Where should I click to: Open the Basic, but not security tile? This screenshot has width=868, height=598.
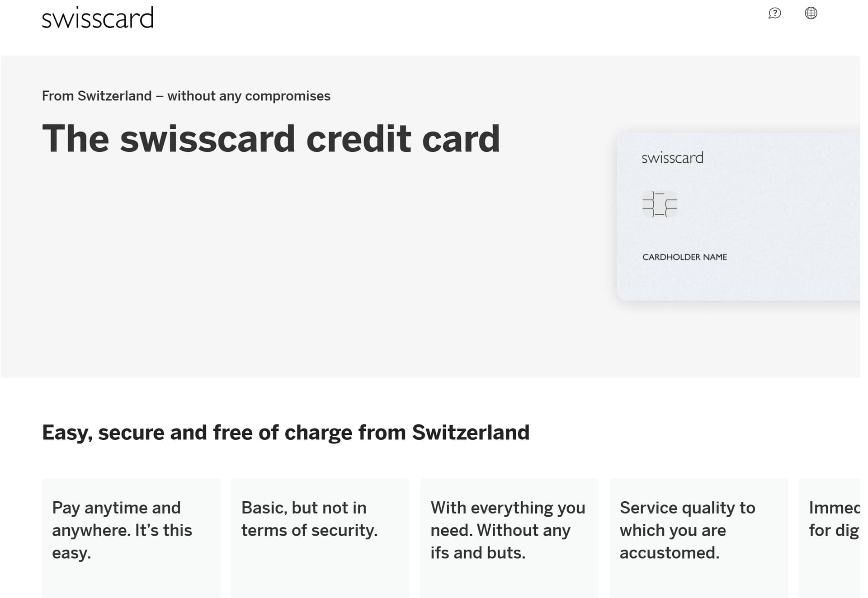321,538
